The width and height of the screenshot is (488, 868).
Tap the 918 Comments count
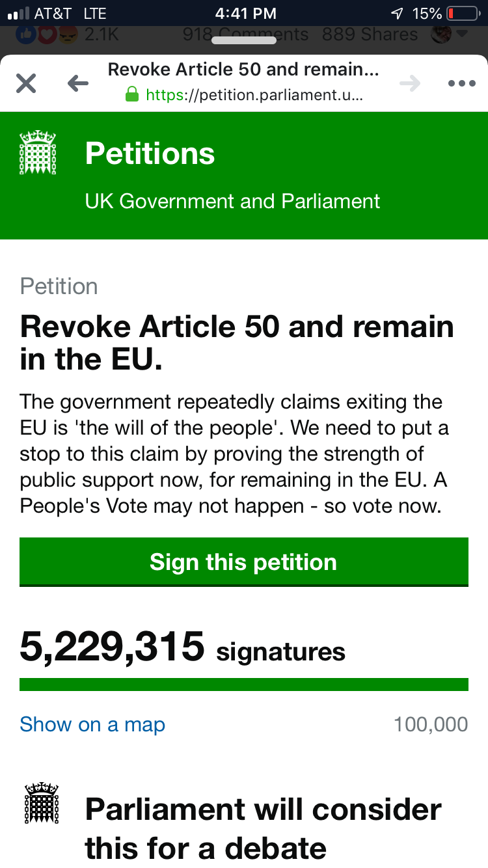point(245,34)
